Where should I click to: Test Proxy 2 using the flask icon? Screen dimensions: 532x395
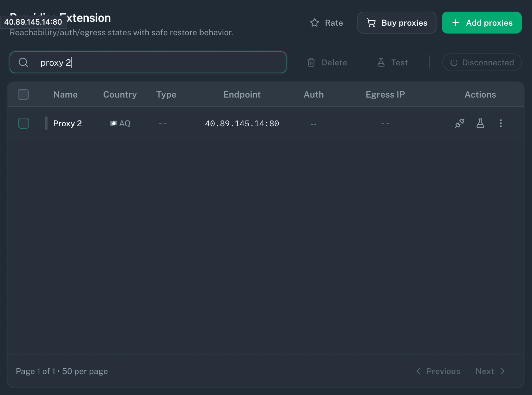coord(480,123)
